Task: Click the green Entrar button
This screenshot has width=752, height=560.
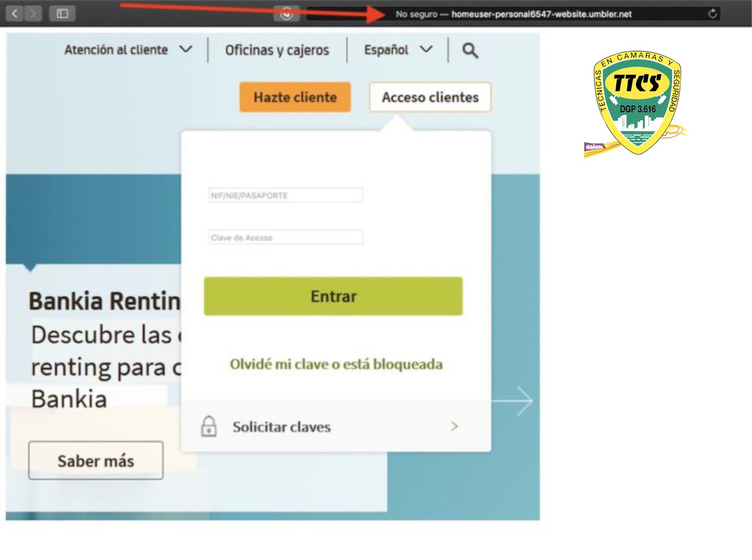Action: 333,296
